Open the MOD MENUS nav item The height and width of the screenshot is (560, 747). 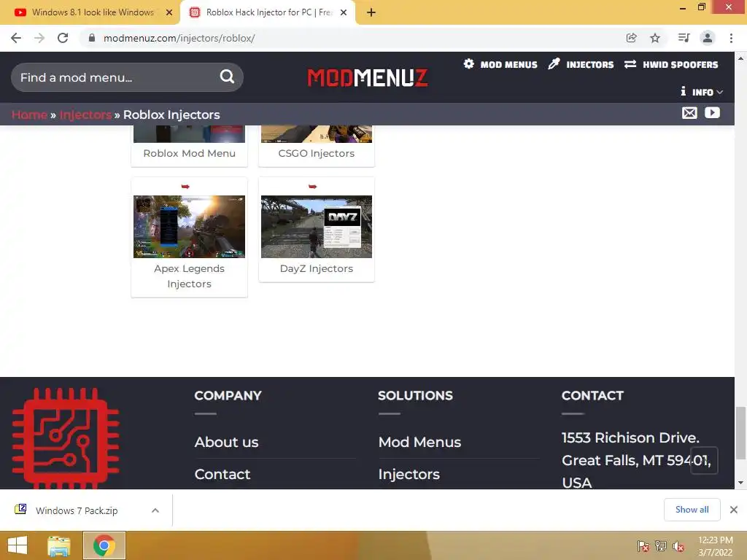[x=500, y=64]
